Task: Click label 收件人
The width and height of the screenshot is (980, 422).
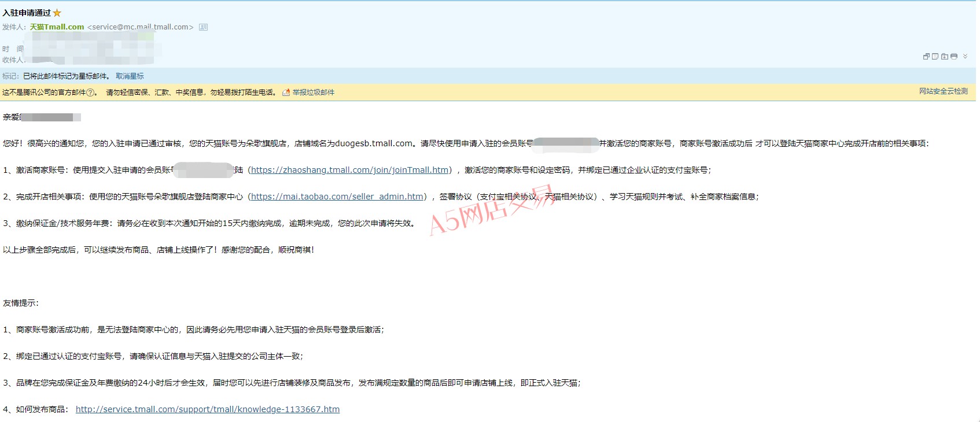Action: 14,60
